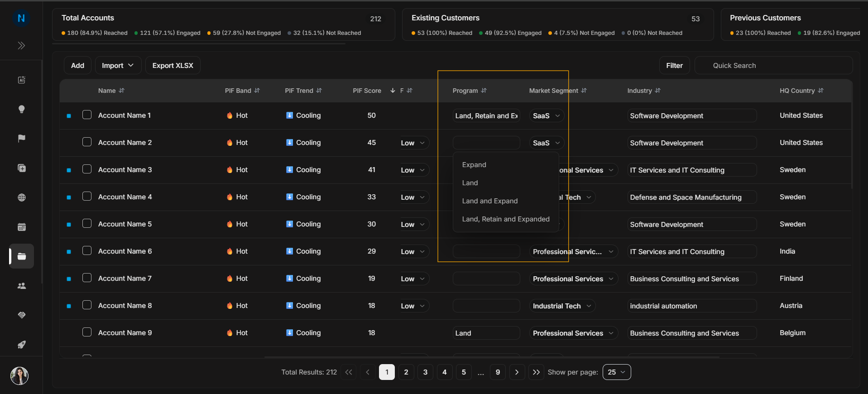
Task: Open the Filter button
Action: point(674,66)
